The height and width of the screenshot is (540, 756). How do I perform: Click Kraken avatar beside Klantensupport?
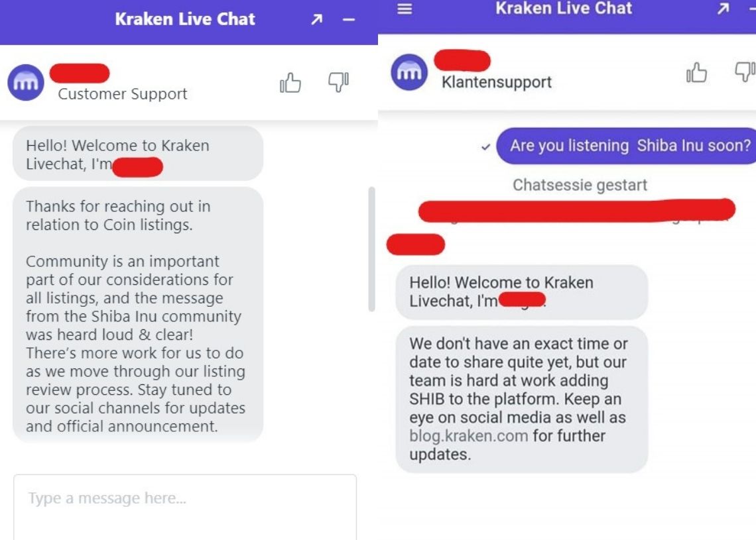click(409, 72)
